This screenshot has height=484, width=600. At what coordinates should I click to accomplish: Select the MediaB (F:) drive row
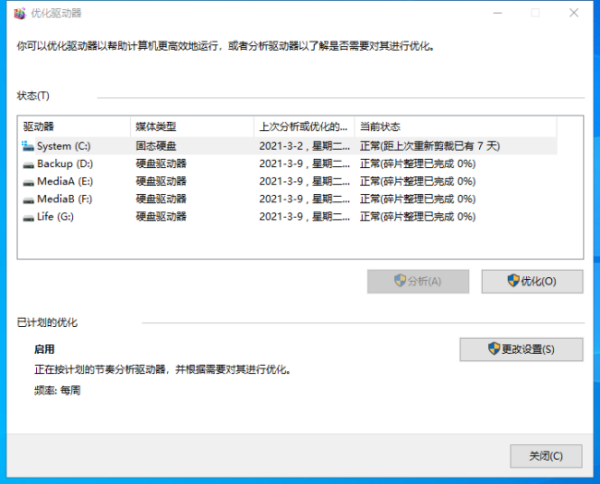click(289, 199)
